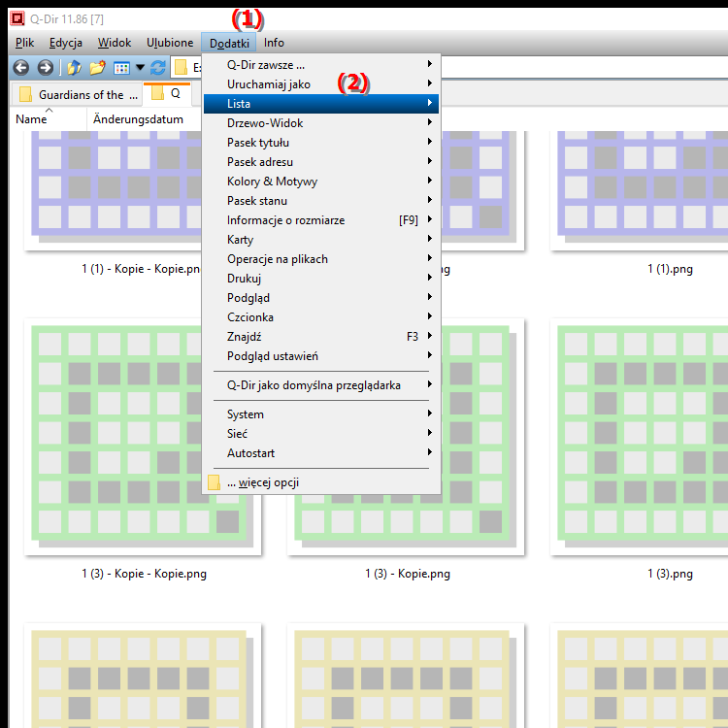Screen dimensions: 728x728
Task: Switch to Guardians of the tab
Action: (77, 95)
